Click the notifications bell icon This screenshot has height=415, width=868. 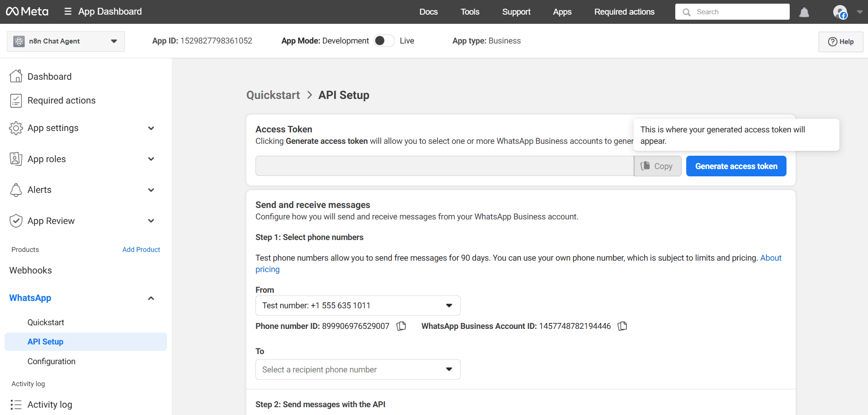click(804, 12)
